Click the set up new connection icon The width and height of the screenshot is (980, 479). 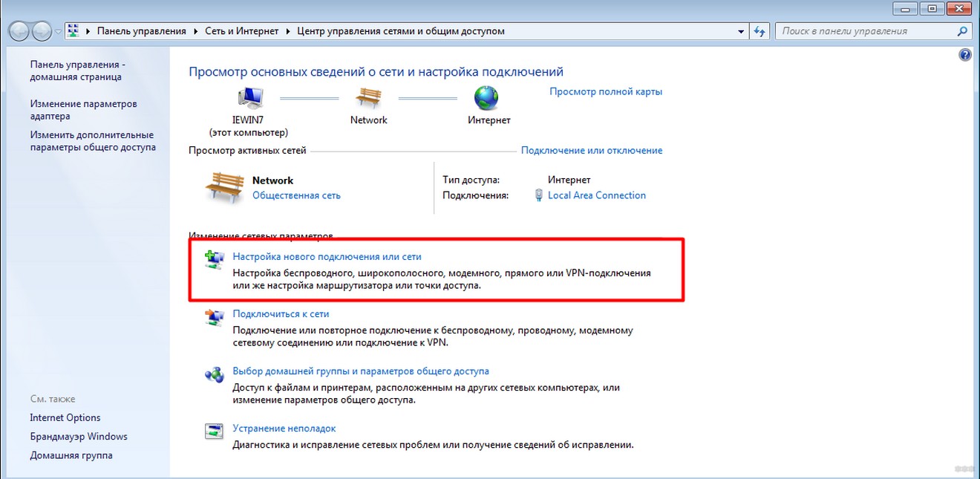[x=214, y=259]
